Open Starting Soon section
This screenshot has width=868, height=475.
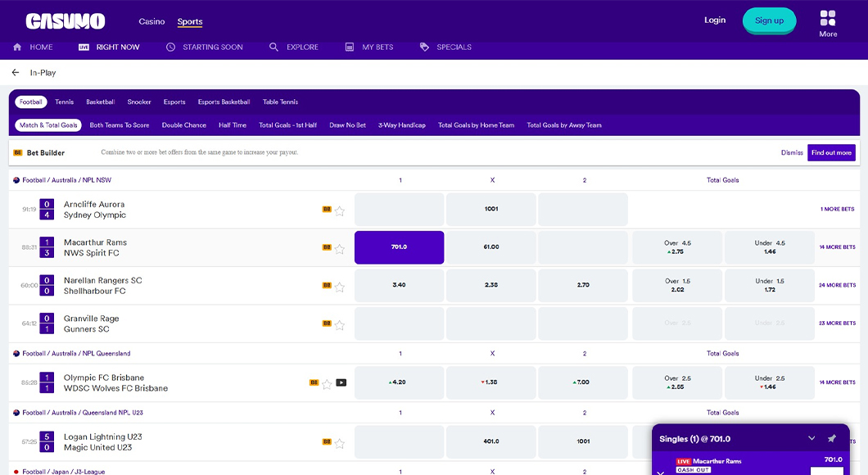click(204, 47)
